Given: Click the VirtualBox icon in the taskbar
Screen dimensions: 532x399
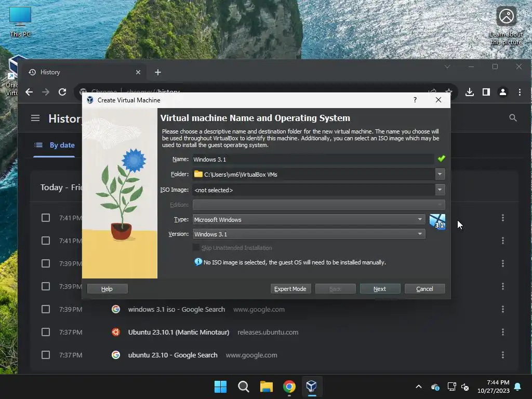Looking at the screenshot, I should coord(312,386).
